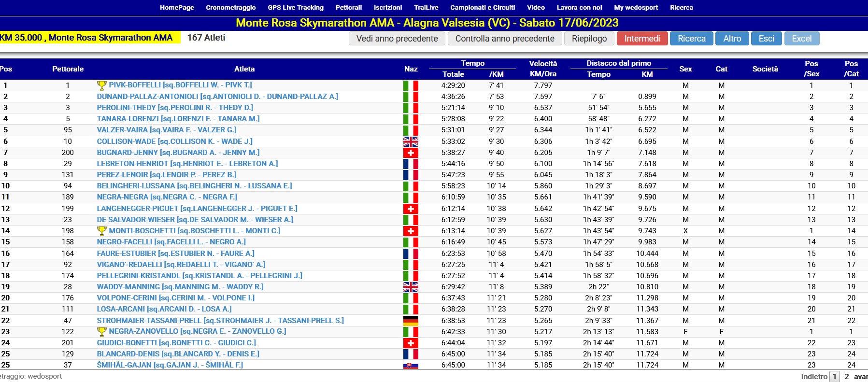Open the TrailLive menu item
This screenshot has width=868, height=382.
coord(426,7)
